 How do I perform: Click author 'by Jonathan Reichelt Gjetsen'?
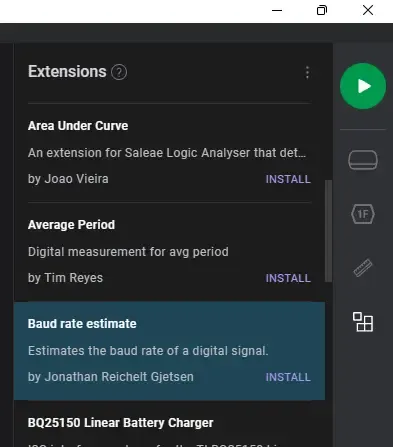click(111, 377)
